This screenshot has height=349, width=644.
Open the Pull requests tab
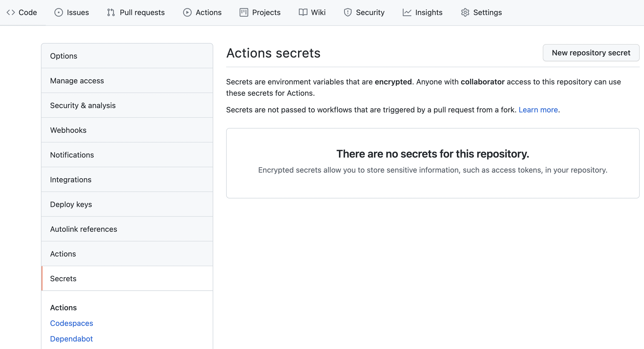142,12
